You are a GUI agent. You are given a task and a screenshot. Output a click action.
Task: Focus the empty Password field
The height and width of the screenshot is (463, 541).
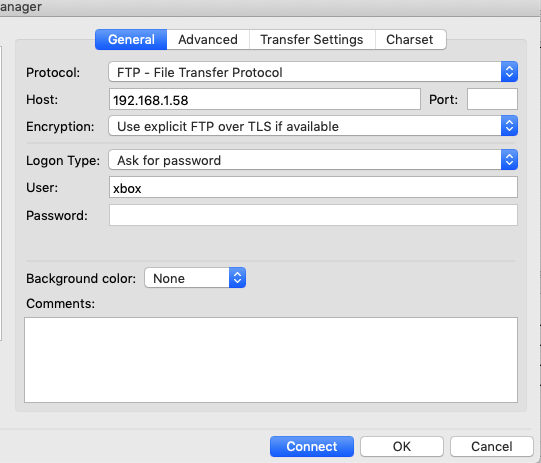(313, 215)
